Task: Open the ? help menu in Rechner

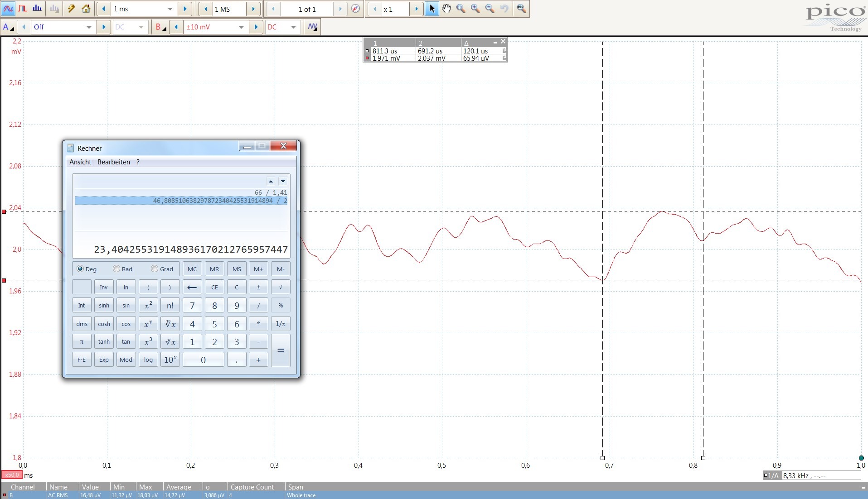Action: click(138, 162)
